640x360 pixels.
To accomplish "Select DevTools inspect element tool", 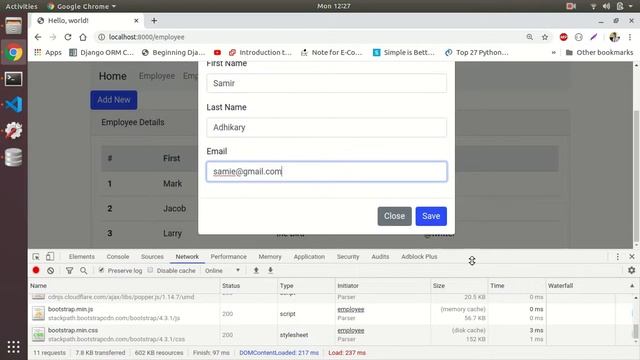I will tap(36, 257).
